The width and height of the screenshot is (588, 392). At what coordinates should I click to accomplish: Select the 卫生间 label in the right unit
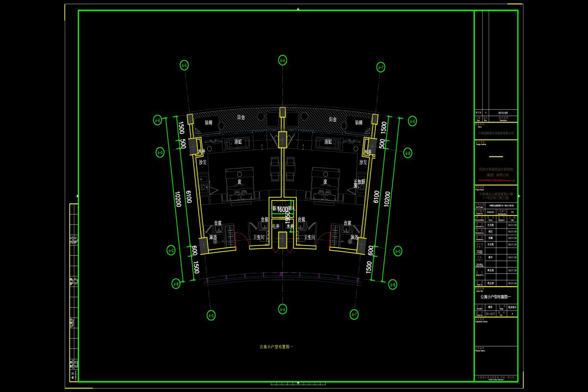pyautogui.click(x=310, y=237)
